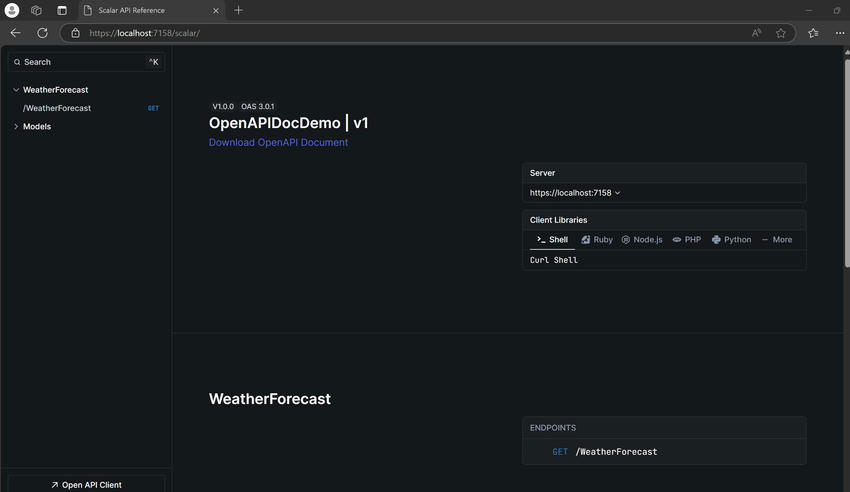Click the page vertical scrollbar
Screen dimensions: 850x492
[847, 163]
